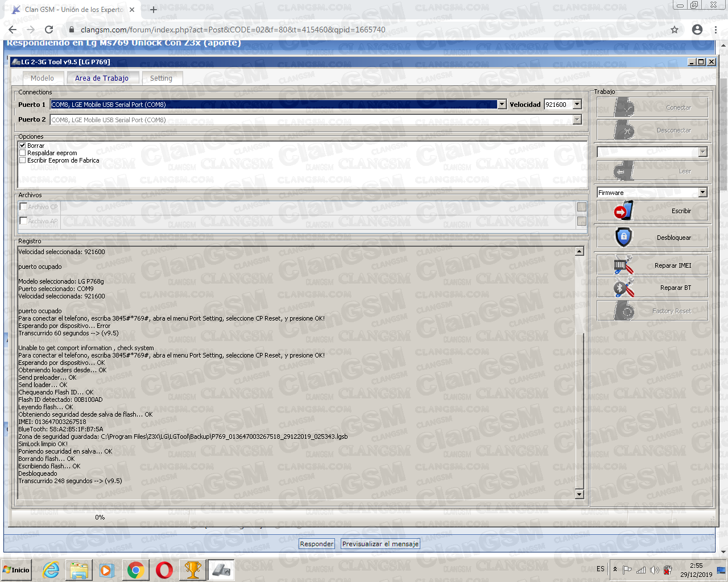This screenshot has width=728, height=582.
Task: Click the Responder button
Action: click(317, 544)
